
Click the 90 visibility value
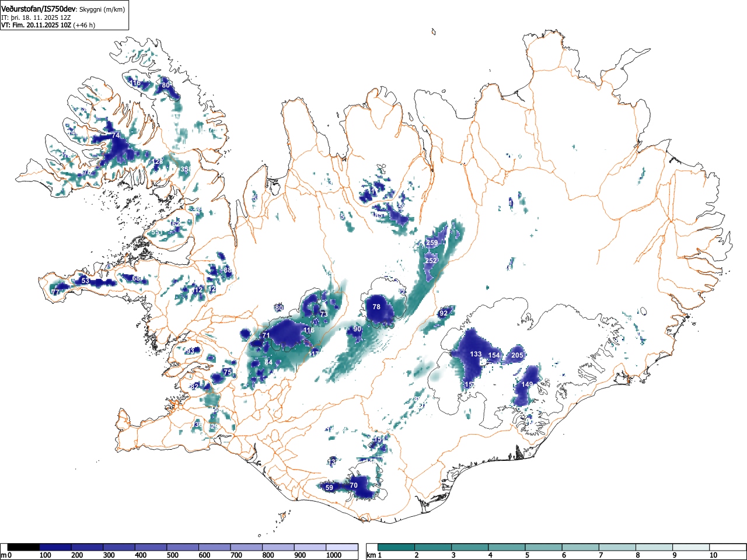point(357,330)
